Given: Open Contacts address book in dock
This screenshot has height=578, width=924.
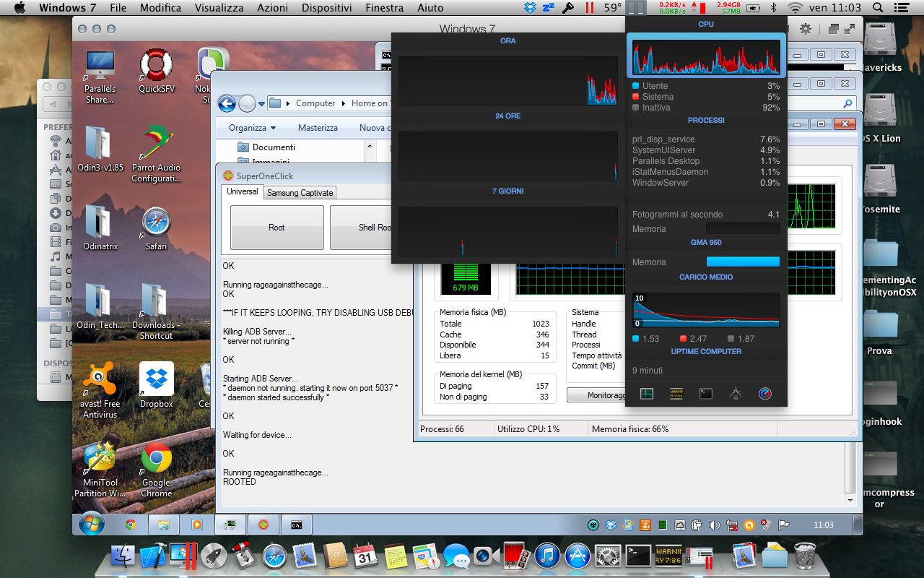Looking at the screenshot, I should (336, 556).
